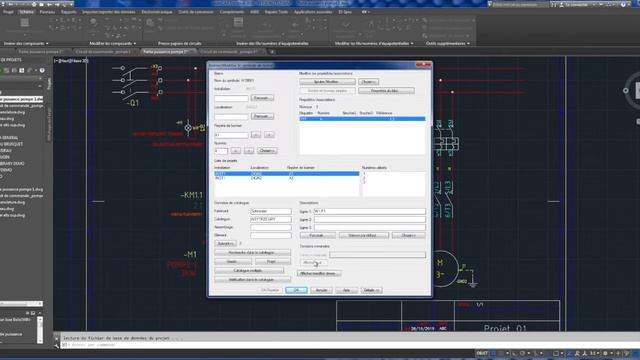Viewport: 640px width, 360px height.
Task: Click Choisir>> next to the Numéro field
Action: pyautogui.click(x=267, y=151)
